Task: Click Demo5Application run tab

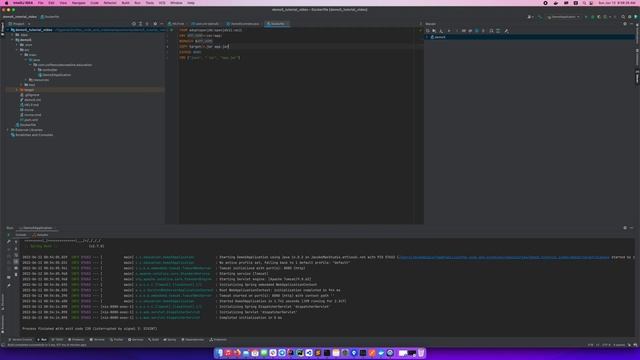Action: 37,228
